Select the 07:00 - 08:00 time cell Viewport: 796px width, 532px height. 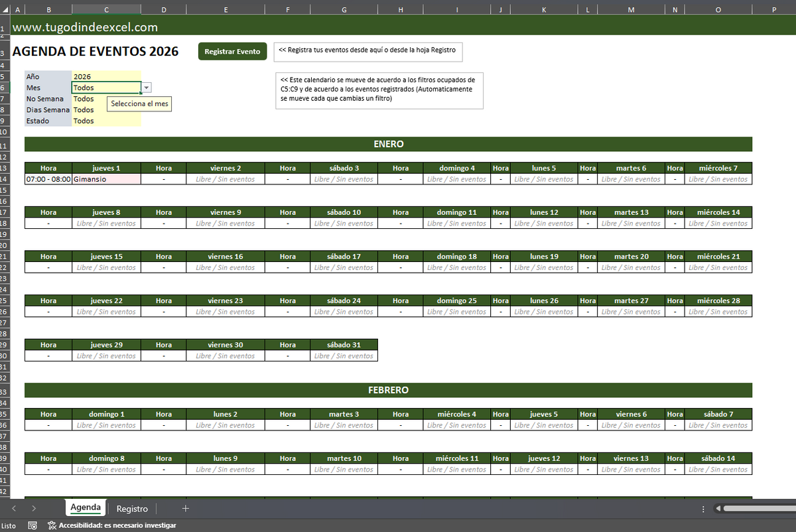click(x=48, y=179)
